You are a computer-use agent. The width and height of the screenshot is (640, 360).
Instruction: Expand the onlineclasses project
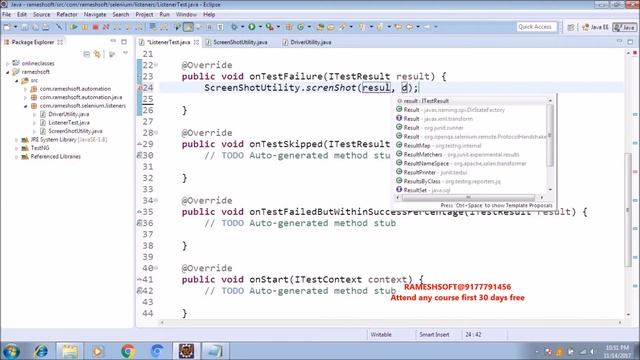(7, 64)
